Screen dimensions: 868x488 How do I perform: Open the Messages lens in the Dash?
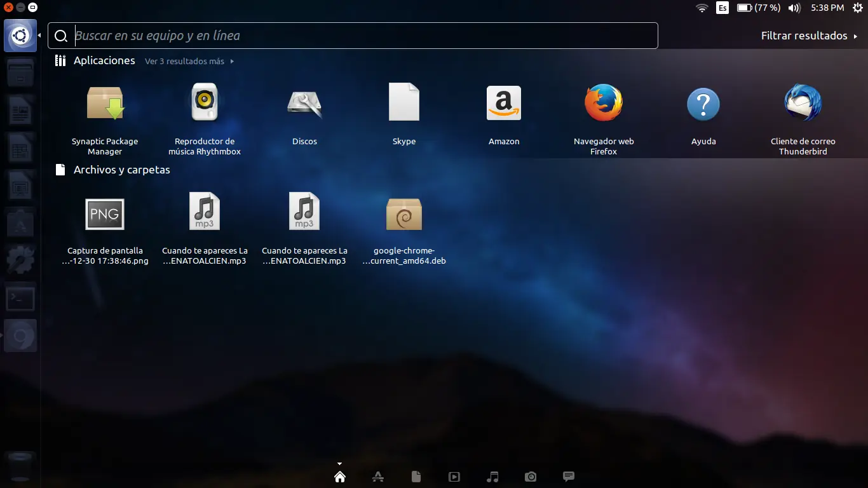(568, 476)
